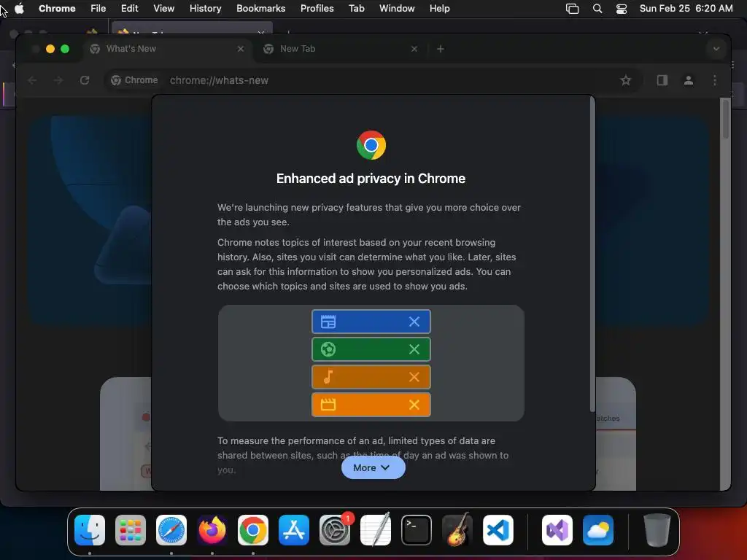The width and height of the screenshot is (747, 560).
Task: Open the Apple menu
Action: coord(19,8)
